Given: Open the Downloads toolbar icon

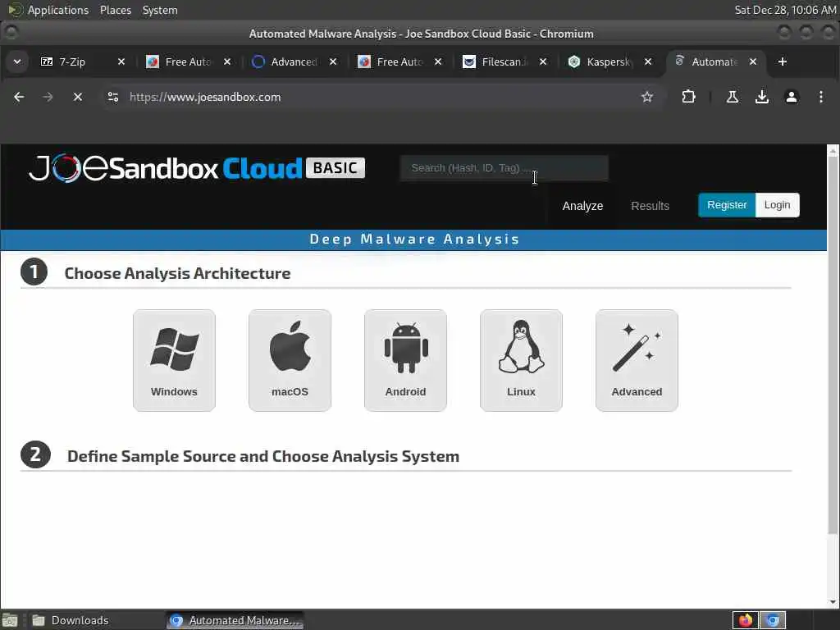Looking at the screenshot, I should (762, 97).
